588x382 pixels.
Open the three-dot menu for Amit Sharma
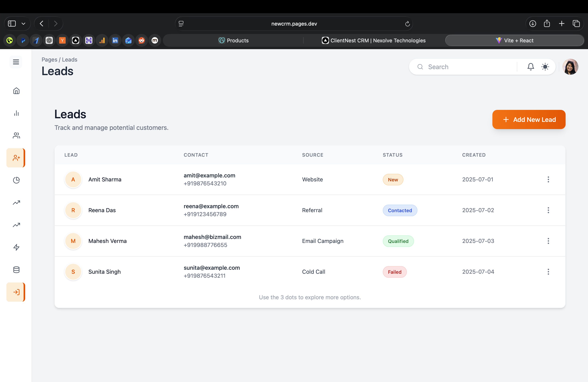pyautogui.click(x=548, y=179)
